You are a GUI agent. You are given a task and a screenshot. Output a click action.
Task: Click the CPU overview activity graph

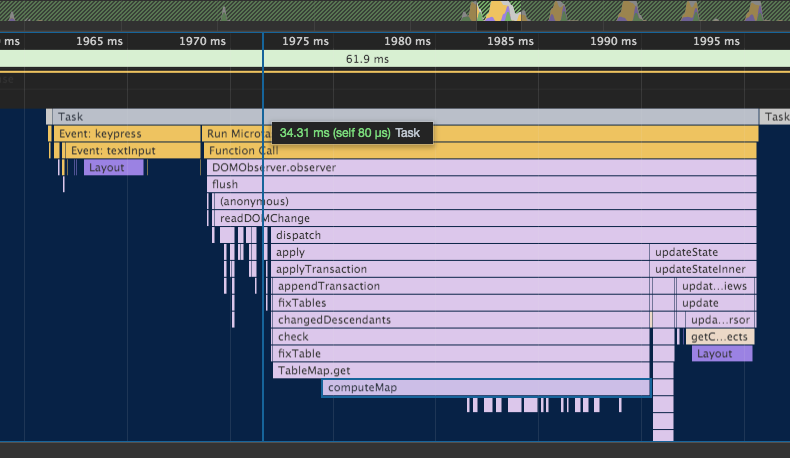coord(395,11)
